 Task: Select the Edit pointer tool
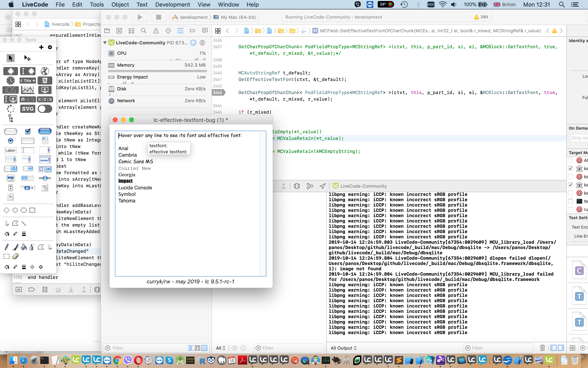(27, 58)
